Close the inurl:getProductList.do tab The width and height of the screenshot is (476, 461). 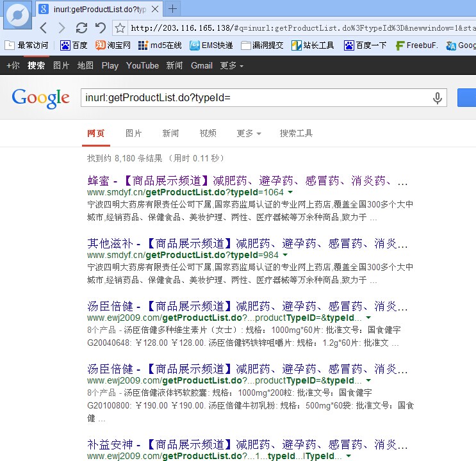point(155,9)
